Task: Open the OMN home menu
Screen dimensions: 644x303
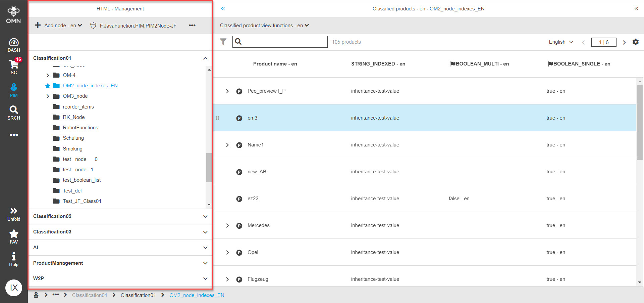Action: [x=13, y=13]
